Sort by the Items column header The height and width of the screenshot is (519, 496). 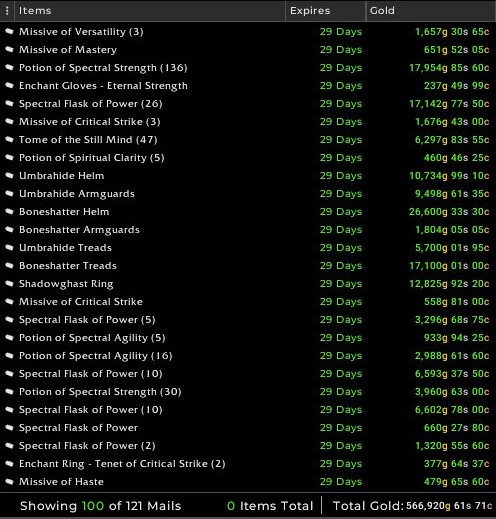[x=150, y=11]
